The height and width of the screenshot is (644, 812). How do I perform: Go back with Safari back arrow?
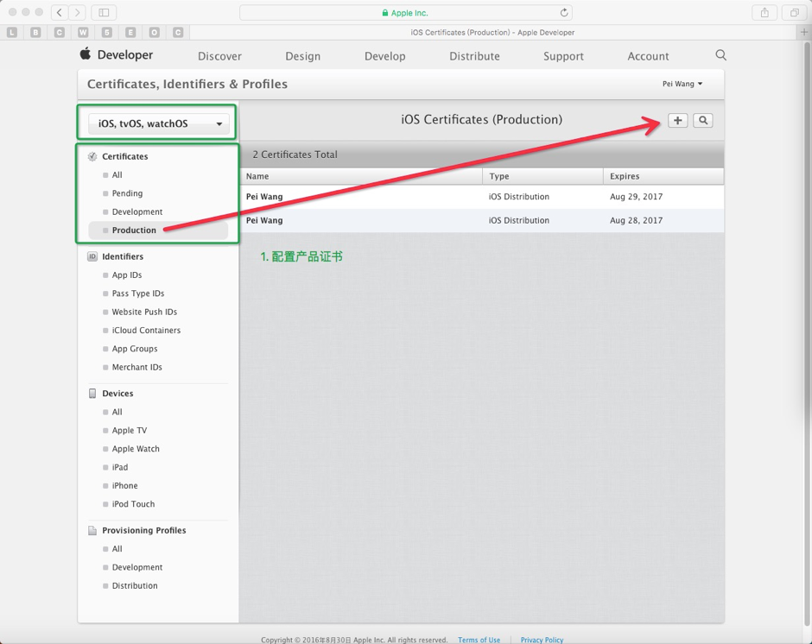click(x=60, y=12)
